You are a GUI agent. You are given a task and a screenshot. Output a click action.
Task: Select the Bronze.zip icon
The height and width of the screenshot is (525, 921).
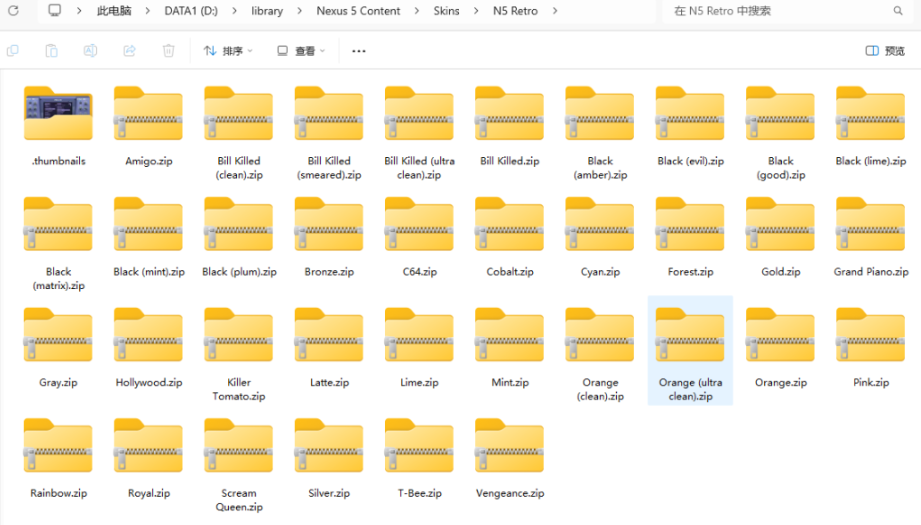[329, 224]
